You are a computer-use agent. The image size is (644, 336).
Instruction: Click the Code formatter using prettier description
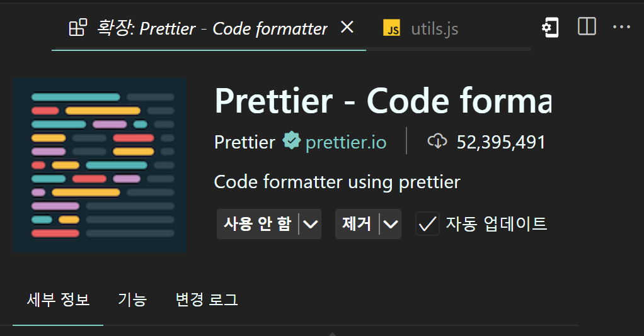point(337,182)
